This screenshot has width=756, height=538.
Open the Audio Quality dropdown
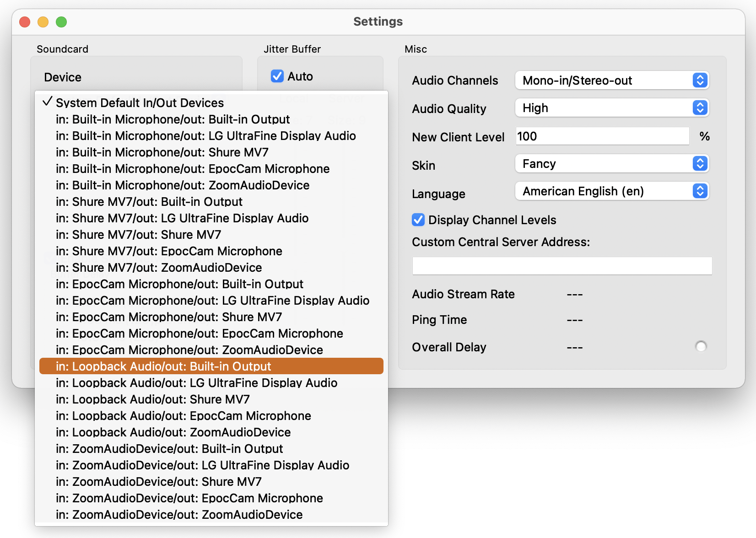tap(611, 108)
